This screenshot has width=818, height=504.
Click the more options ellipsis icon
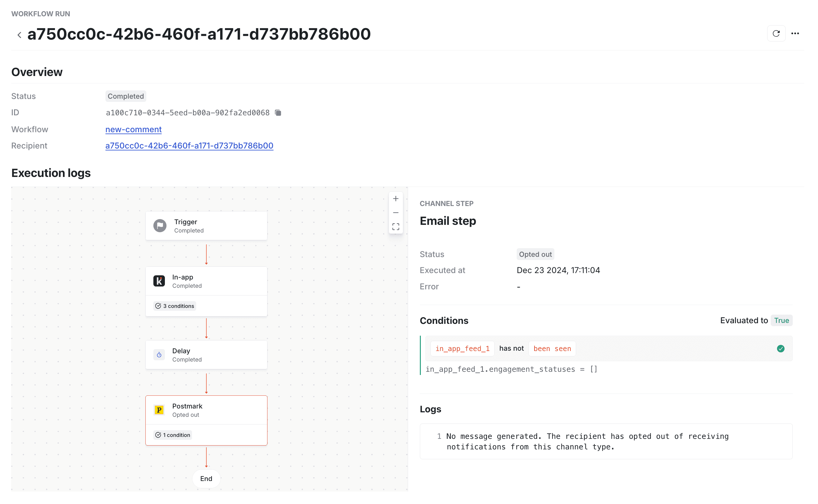coord(795,33)
